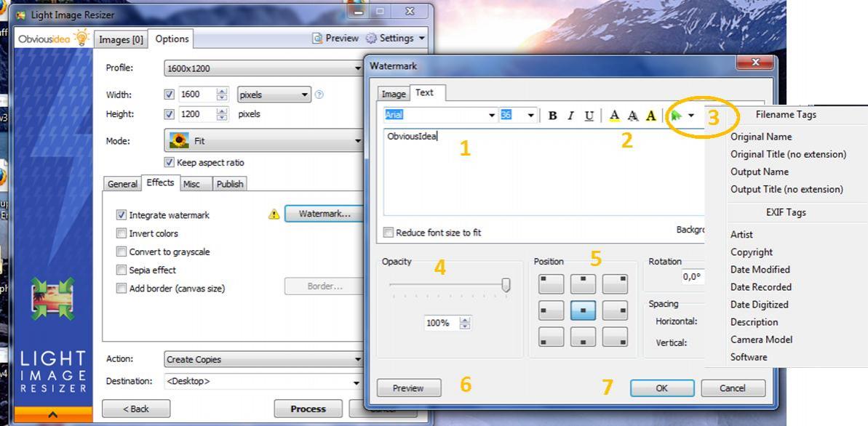
Task: Choose Original Name from Filename Tags
Action: tap(761, 137)
